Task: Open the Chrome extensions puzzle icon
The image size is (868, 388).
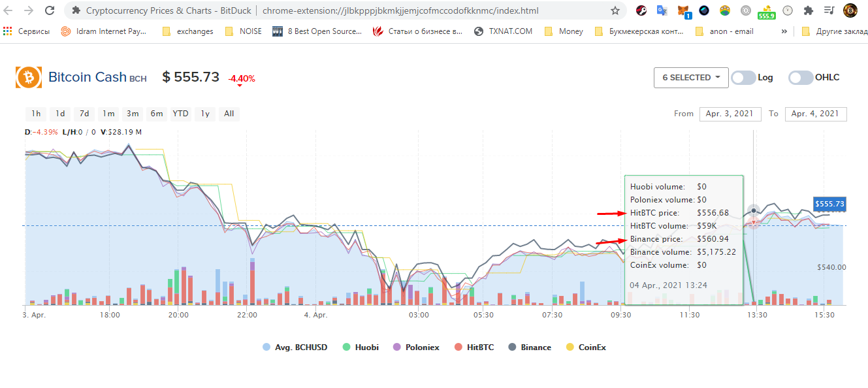Action: coord(808,10)
